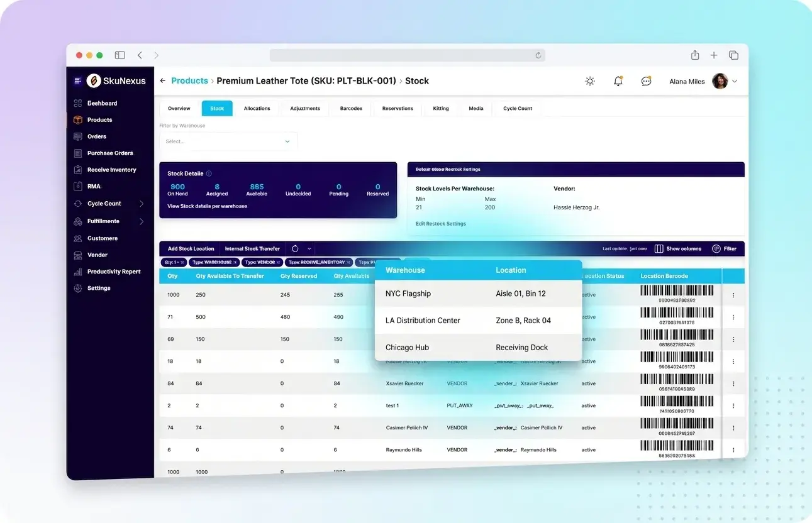The height and width of the screenshot is (523, 812).
Task: Open Edit Restock Settings
Action: pyautogui.click(x=441, y=223)
